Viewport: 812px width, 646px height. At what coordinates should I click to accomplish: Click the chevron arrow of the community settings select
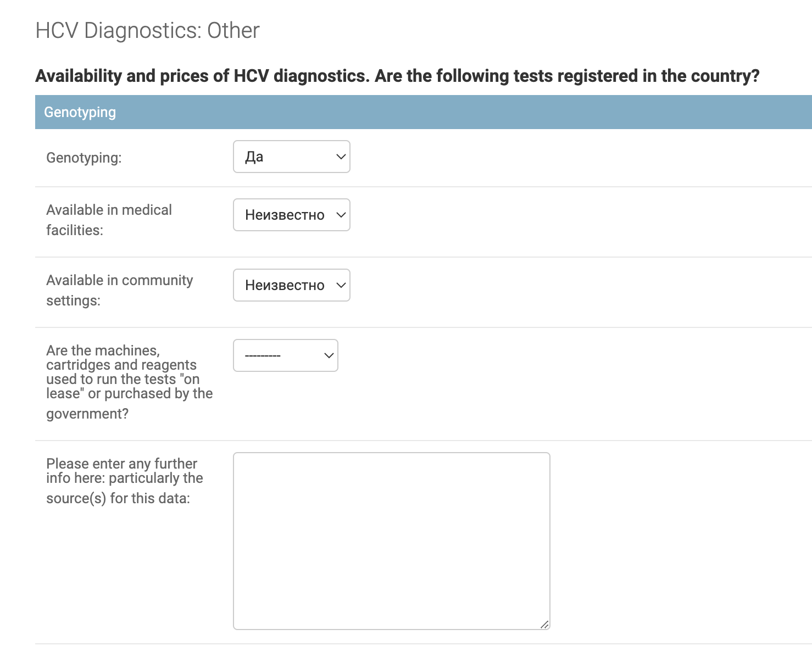point(341,285)
